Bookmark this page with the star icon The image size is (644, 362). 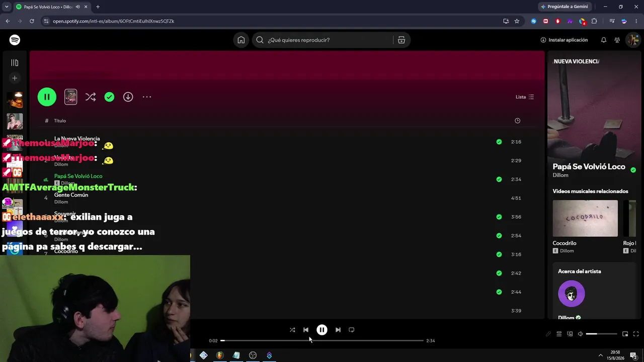click(x=517, y=21)
